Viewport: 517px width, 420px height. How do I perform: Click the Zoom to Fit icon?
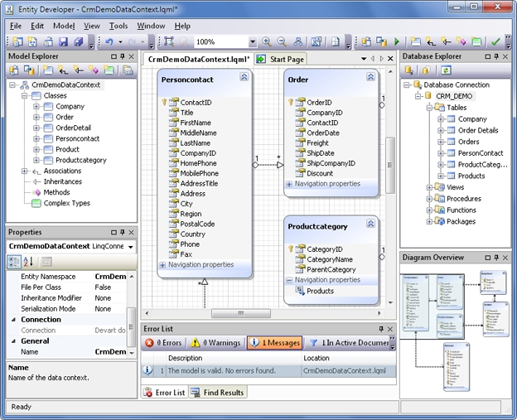coord(169,42)
